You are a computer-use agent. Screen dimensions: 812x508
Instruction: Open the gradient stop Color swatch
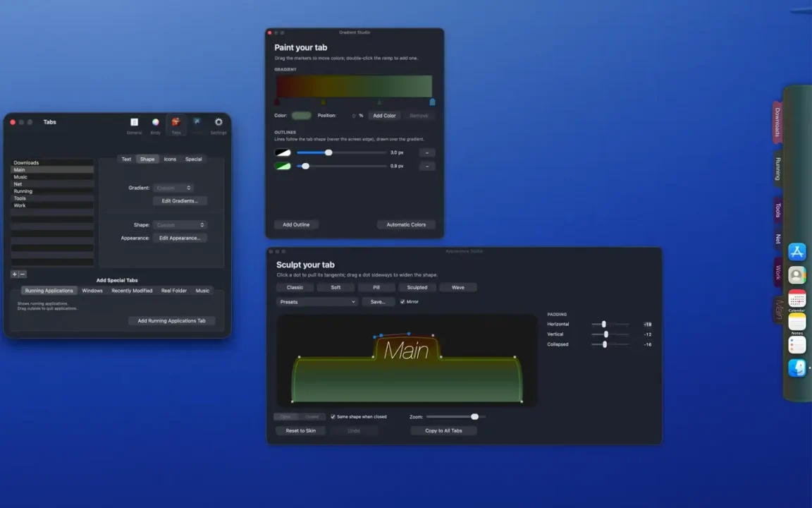[302, 116]
